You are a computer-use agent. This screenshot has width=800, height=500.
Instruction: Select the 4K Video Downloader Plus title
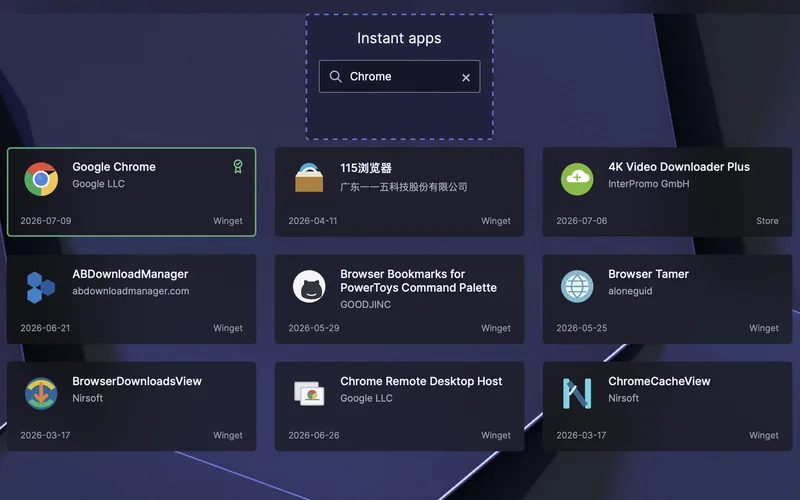679,167
